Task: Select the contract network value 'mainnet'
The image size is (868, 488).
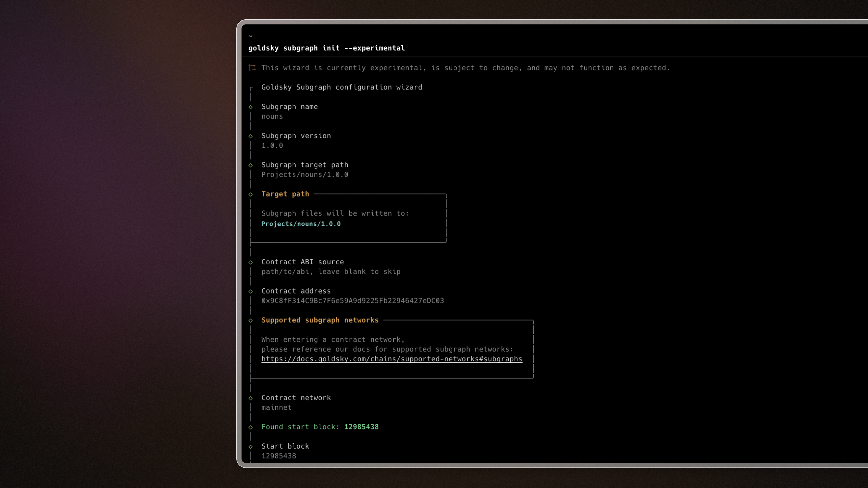Action: (x=276, y=408)
